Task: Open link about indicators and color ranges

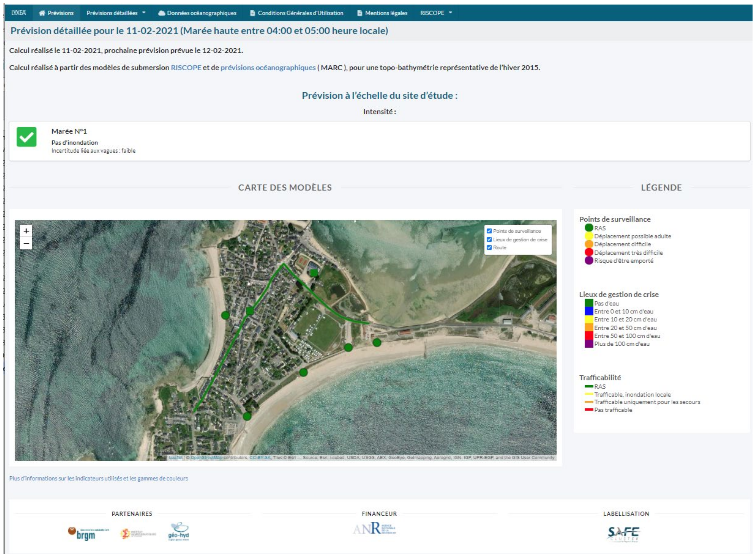Action: (x=98, y=478)
